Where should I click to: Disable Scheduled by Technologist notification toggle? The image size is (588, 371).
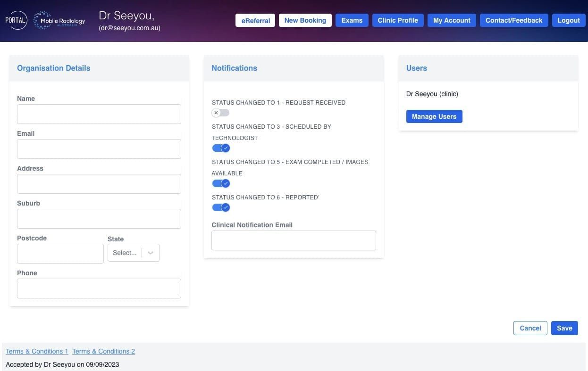point(220,148)
